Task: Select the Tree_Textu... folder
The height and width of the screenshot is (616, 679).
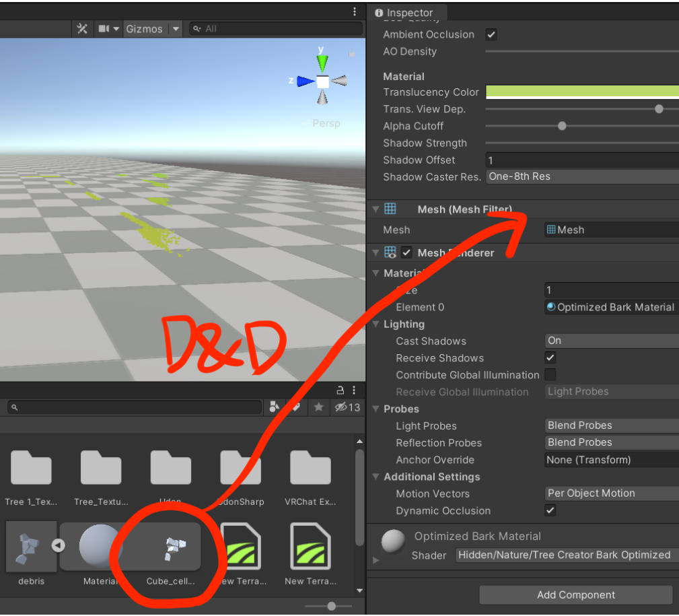Action: pyautogui.click(x=101, y=478)
